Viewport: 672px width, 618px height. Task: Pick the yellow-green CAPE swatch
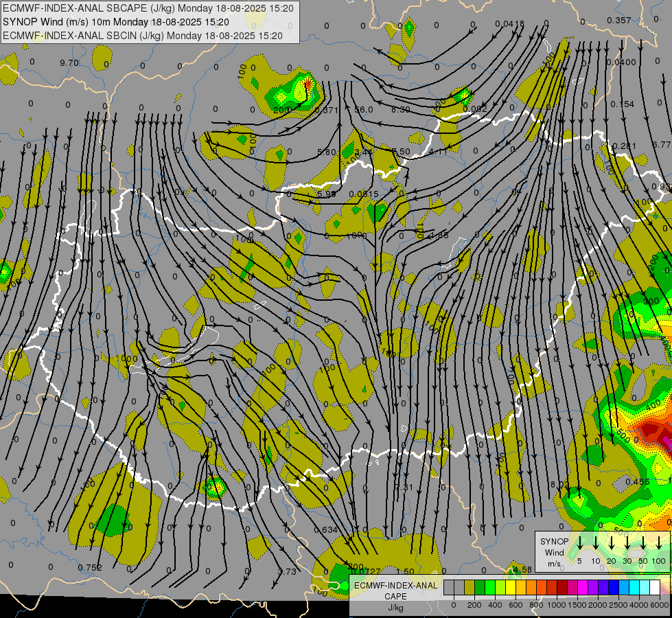pyautogui.click(x=500, y=587)
